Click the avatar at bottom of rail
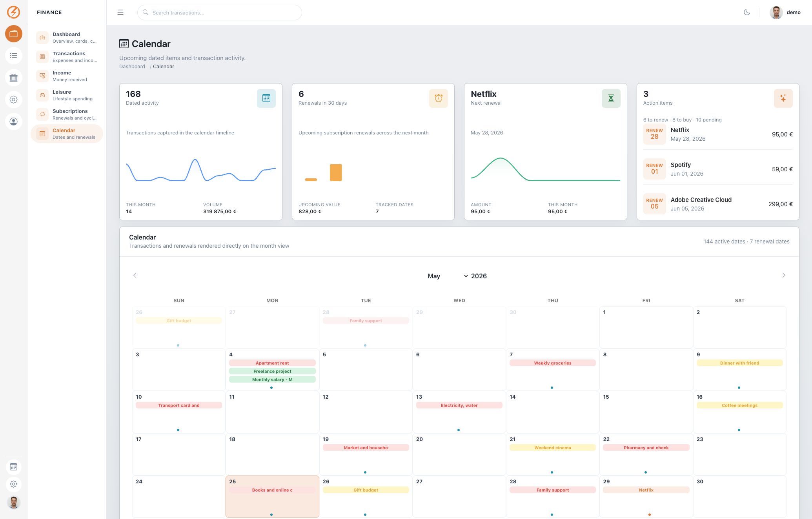The height and width of the screenshot is (519, 812). 14,502
